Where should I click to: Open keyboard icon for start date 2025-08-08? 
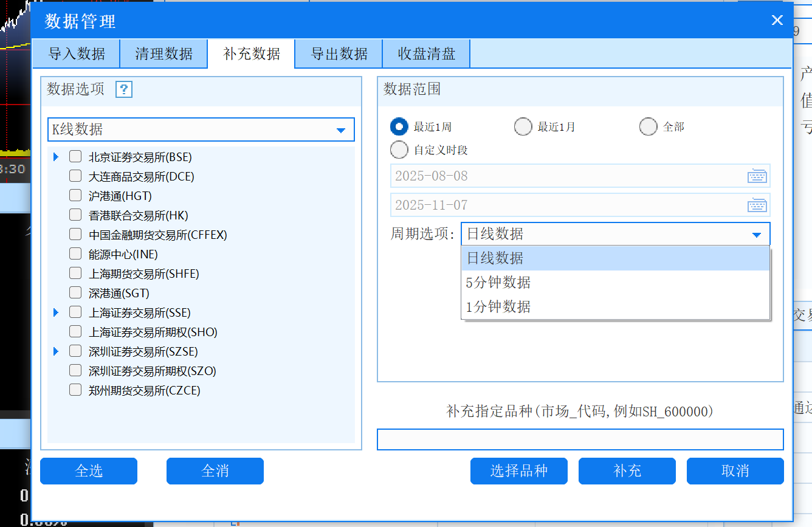[757, 176]
